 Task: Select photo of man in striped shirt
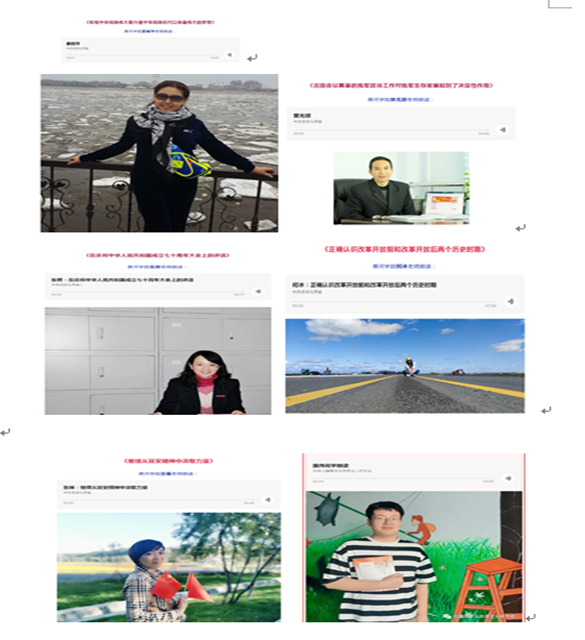click(x=414, y=557)
